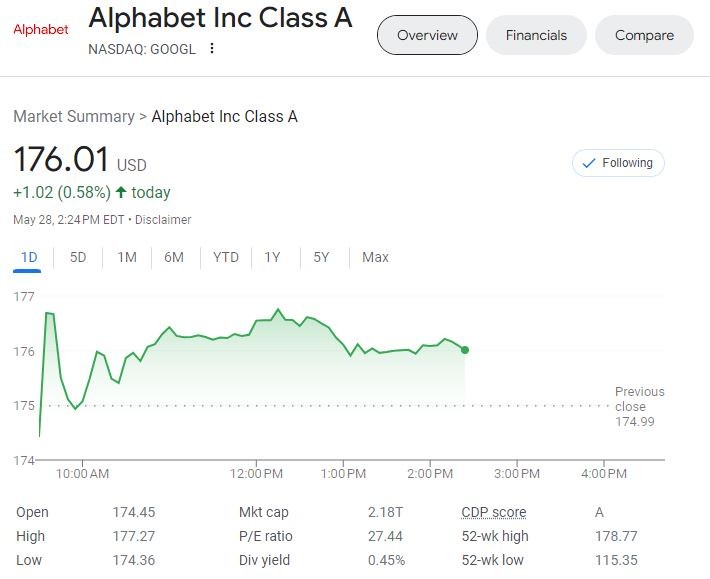Switch chart to 1Y range
This screenshot has width=710, height=579.
click(x=272, y=257)
